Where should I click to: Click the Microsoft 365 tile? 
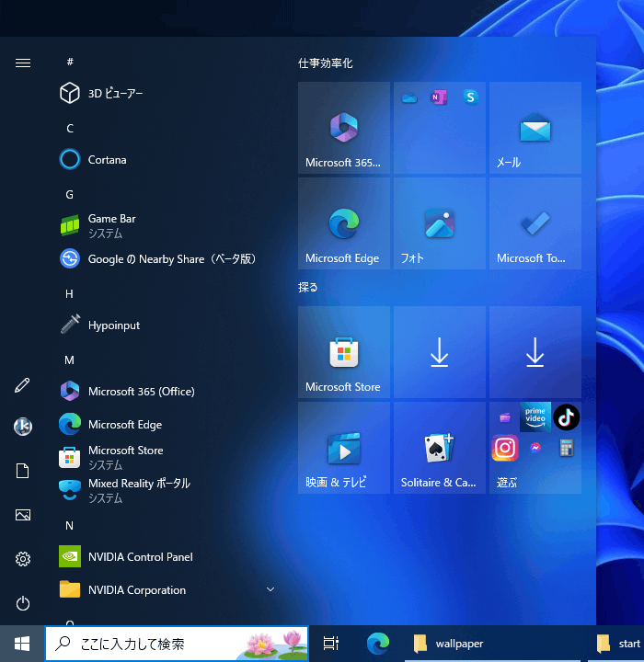[344, 128]
